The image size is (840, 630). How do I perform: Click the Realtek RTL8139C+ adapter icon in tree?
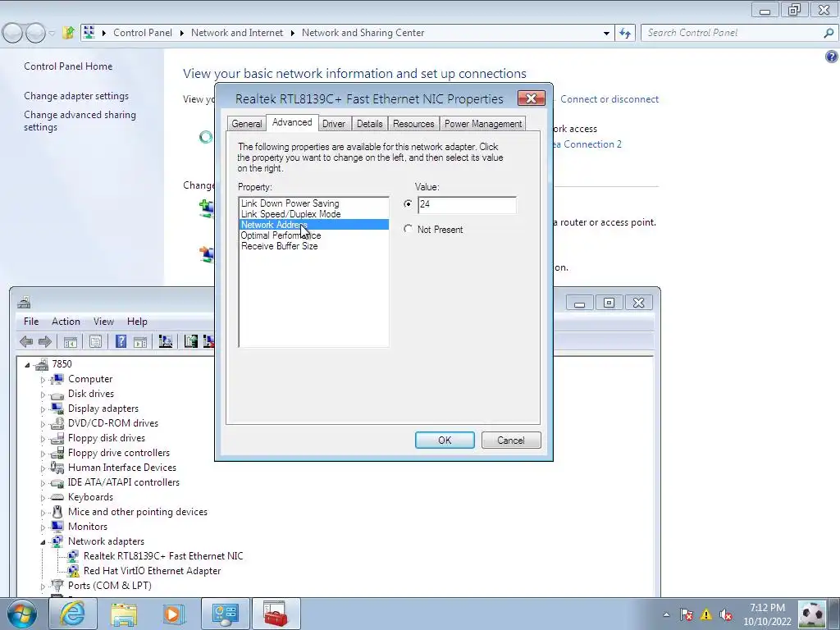[73, 556]
